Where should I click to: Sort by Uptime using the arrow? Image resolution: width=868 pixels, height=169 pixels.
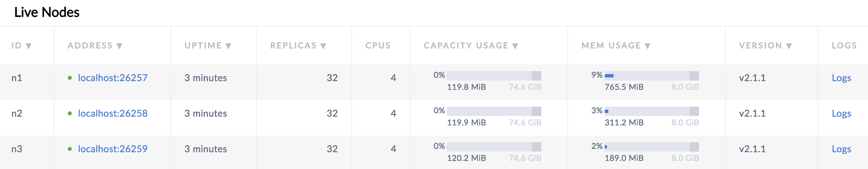[x=228, y=46]
